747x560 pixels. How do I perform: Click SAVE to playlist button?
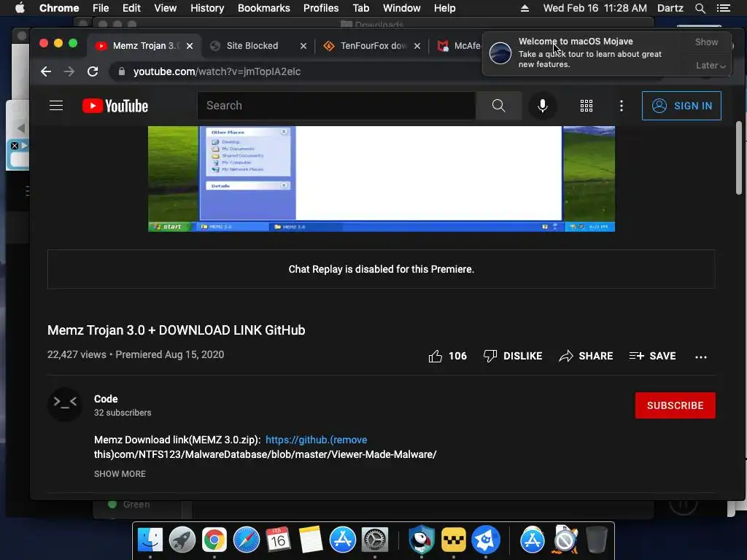tap(652, 356)
